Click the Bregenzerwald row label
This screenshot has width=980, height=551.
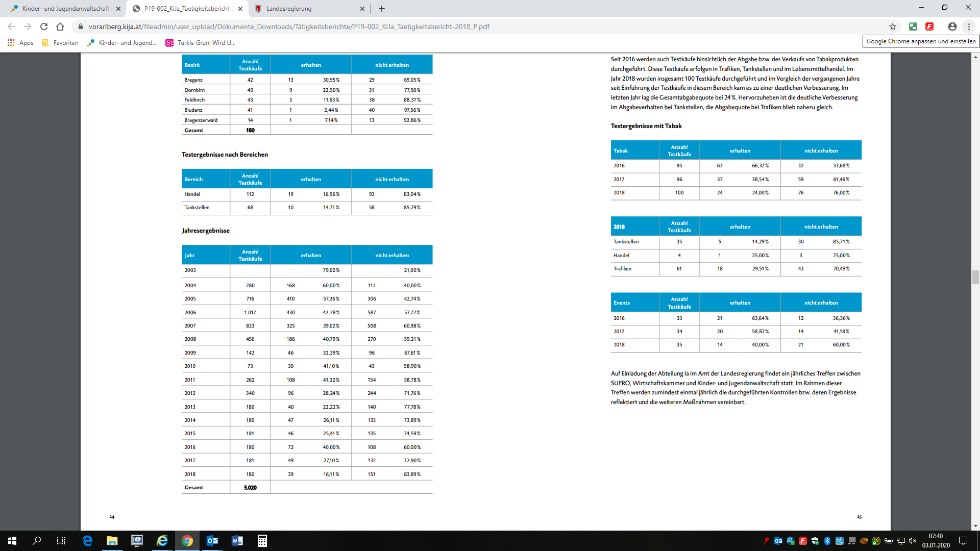point(201,120)
